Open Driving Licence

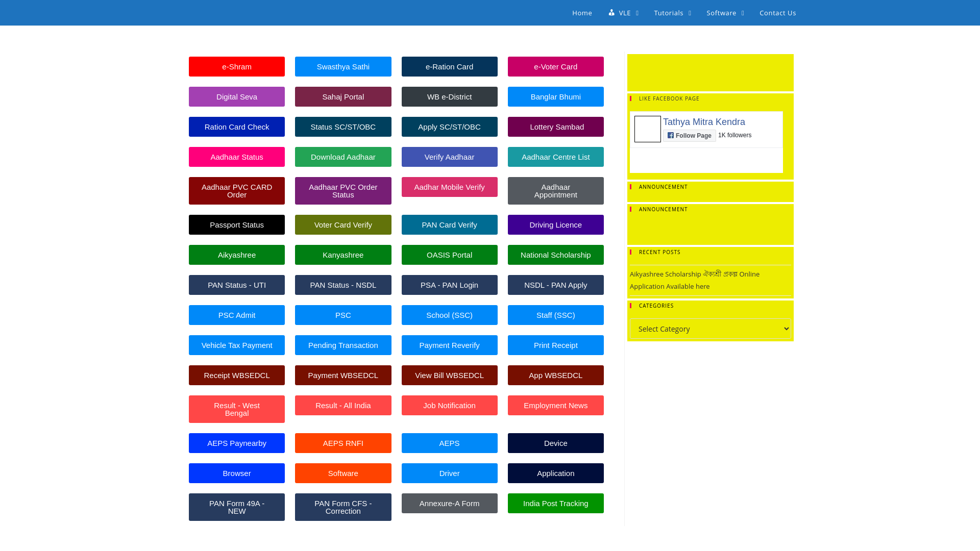tap(555, 225)
